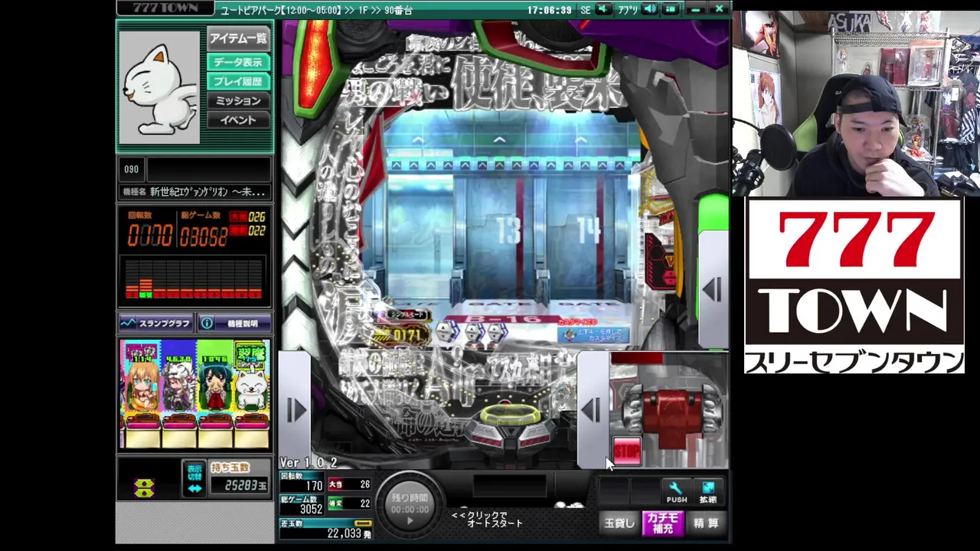The height and width of the screenshot is (551, 980).
Task: Start auto play with 残り時間 button
Action: 410,504
